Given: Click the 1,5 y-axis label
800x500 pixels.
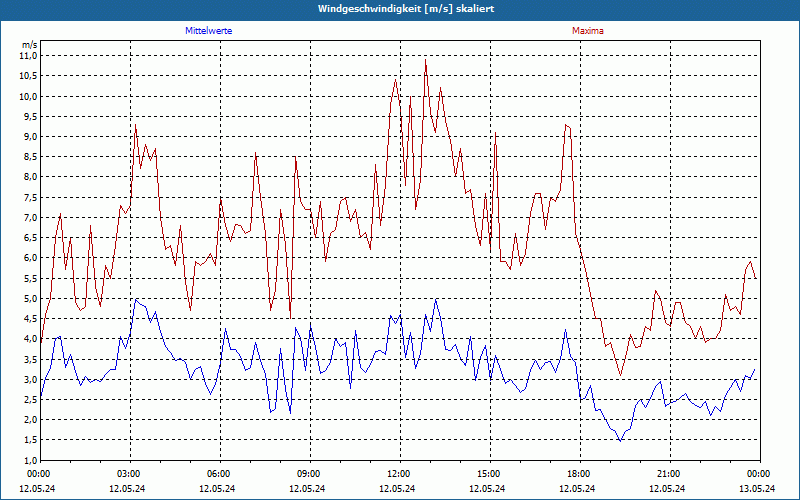Looking at the screenshot, I should 31,440.
